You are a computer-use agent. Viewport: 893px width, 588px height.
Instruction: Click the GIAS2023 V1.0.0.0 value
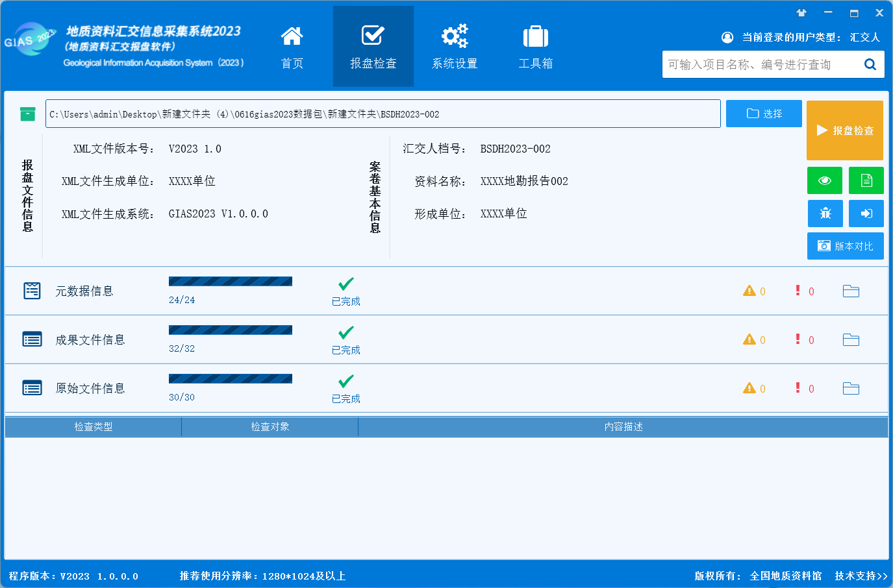[x=218, y=214]
